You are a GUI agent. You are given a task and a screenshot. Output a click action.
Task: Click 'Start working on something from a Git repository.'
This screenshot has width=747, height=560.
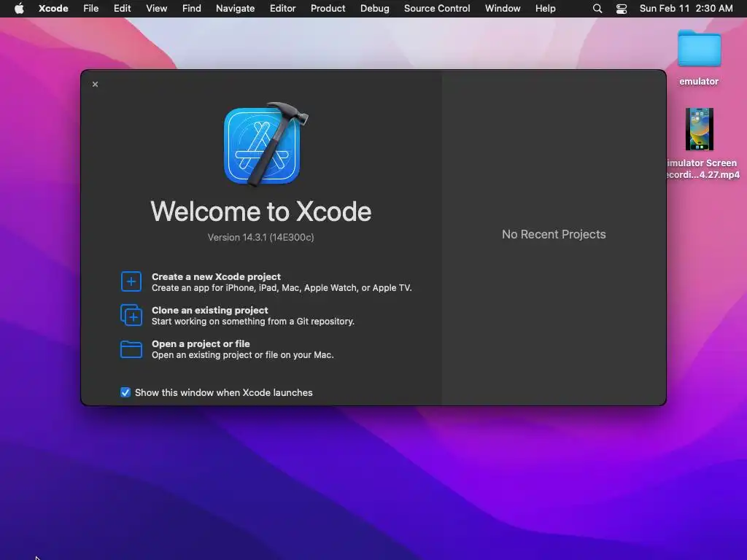click(253, 322)
